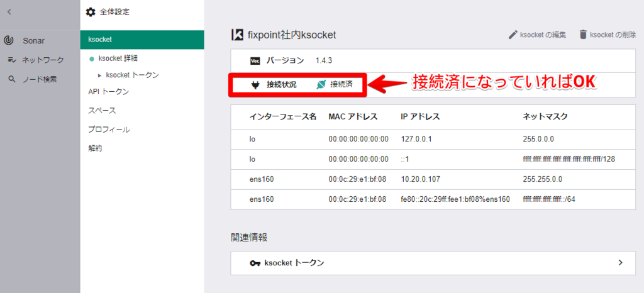
Task: Select IP address 127.0.0.1
Action: tap(416, 139)
